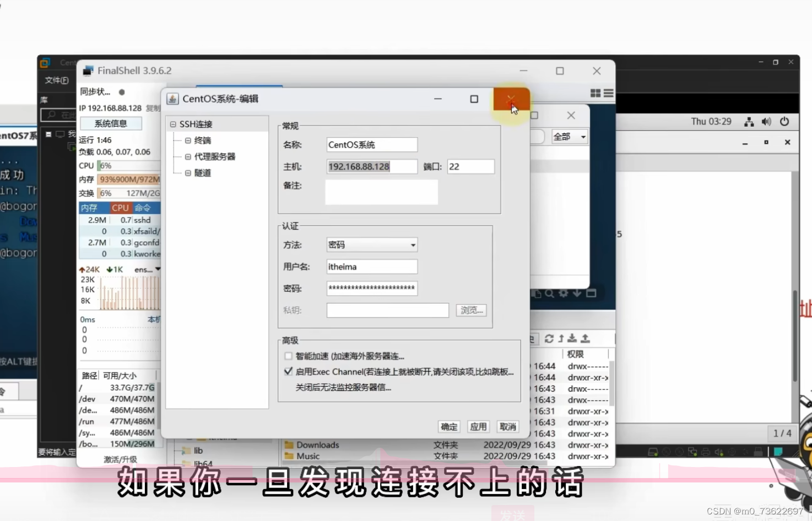
Task: Sort process list by 内存 column
Action: (x=94, y=208)
